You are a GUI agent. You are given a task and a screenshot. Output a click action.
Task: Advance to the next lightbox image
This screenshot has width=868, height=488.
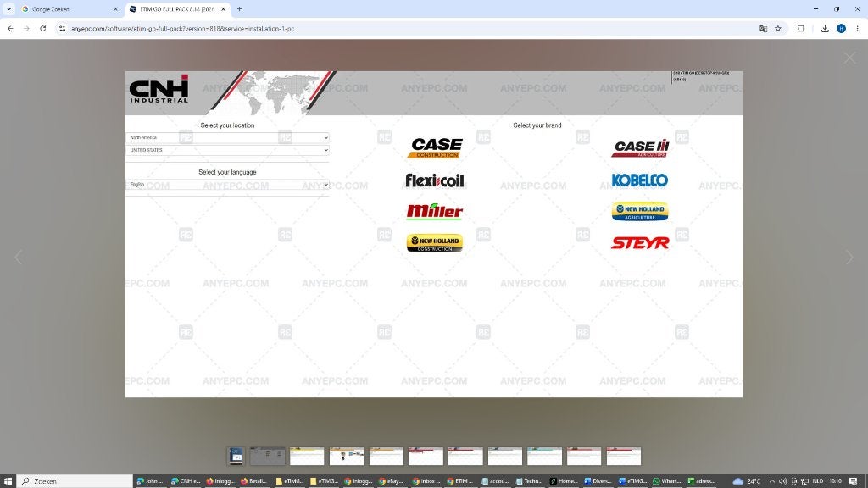[849, 258]
